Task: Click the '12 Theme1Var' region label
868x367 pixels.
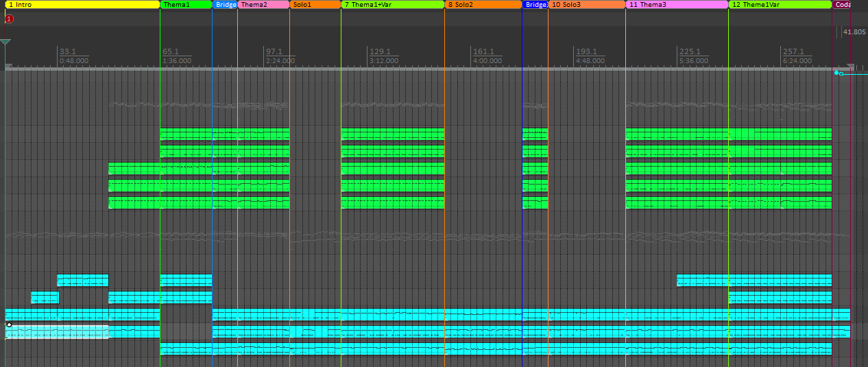Action: pyautogui.click(x=780, y=5)
